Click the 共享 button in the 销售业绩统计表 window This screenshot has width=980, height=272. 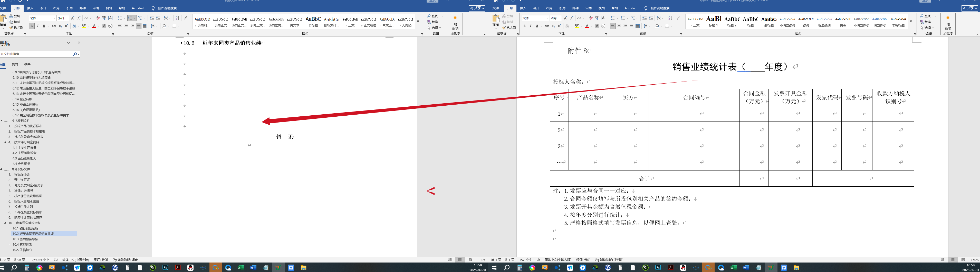tap(969, 8)
